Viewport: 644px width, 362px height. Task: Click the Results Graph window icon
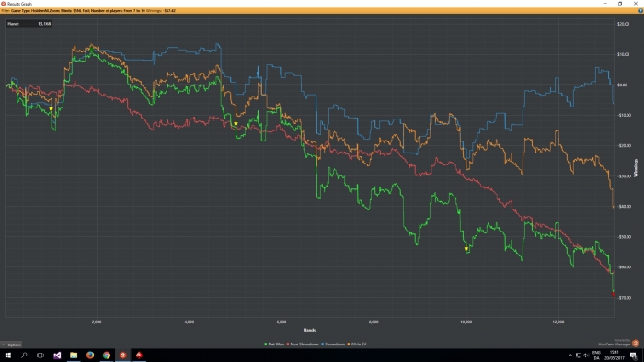coord(4,4)
